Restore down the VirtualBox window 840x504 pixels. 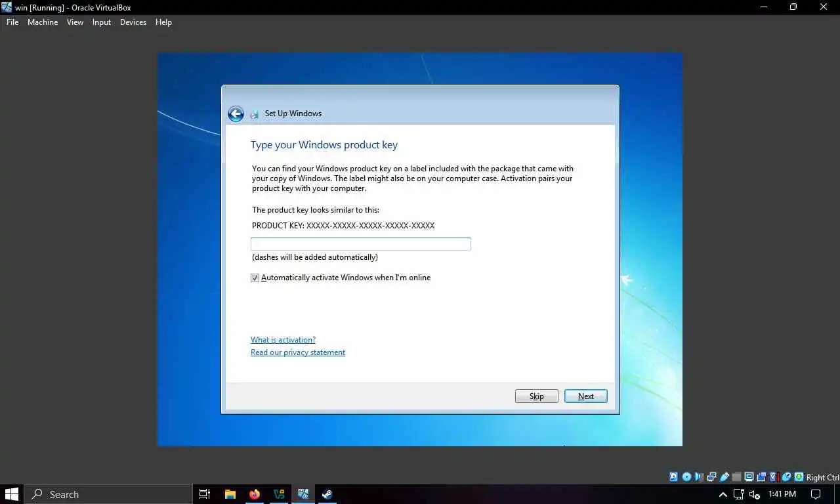(793, 7)
